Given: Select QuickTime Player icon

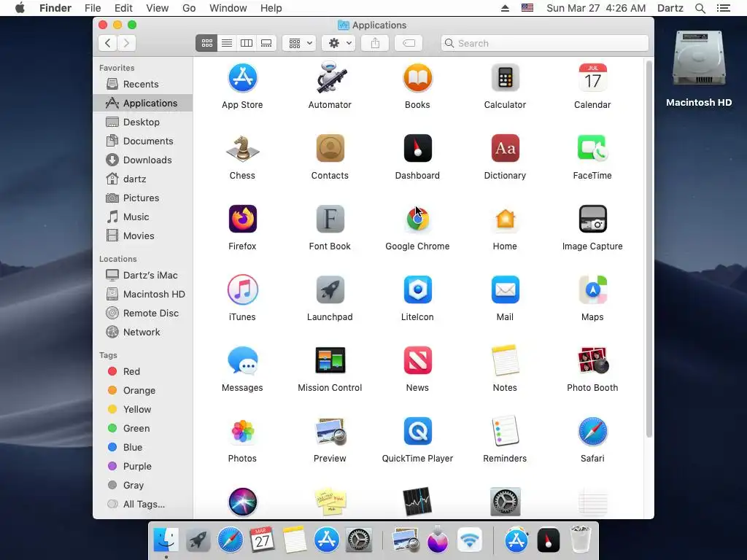Looking at the screenshot, I should pos(417,431).
